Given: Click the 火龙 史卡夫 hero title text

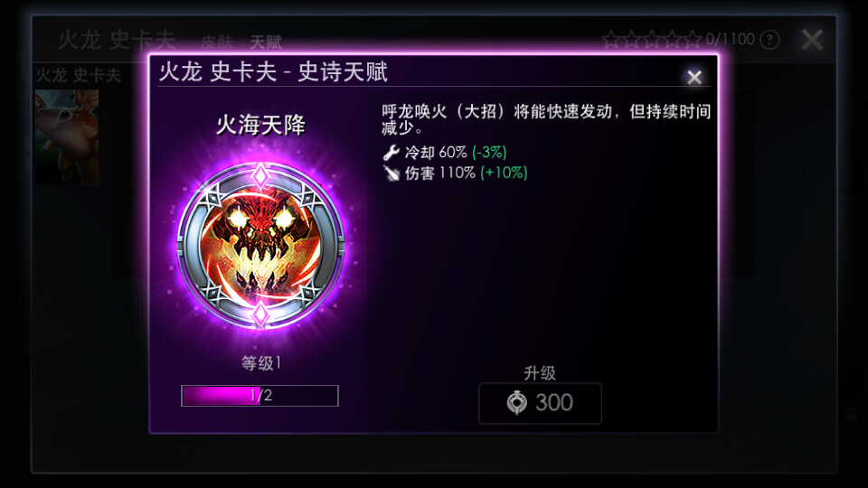Looking at the screenshot, I should [x=117, y=41].
